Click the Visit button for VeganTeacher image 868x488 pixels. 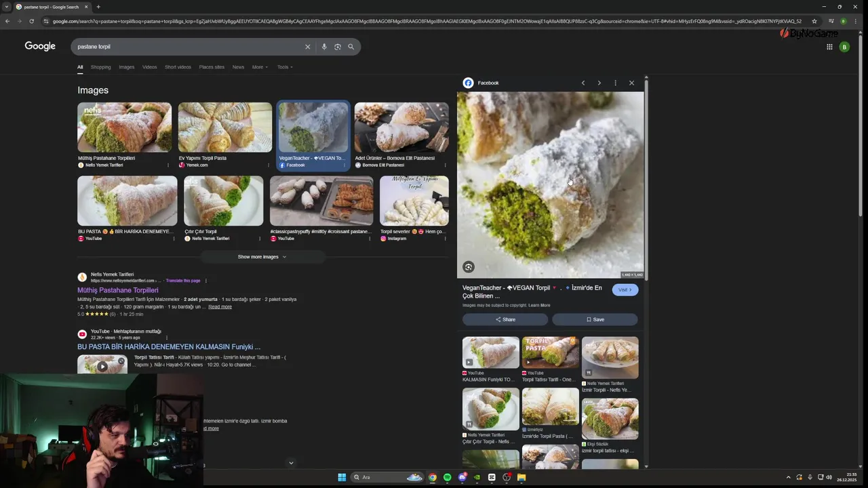point(625,290)
